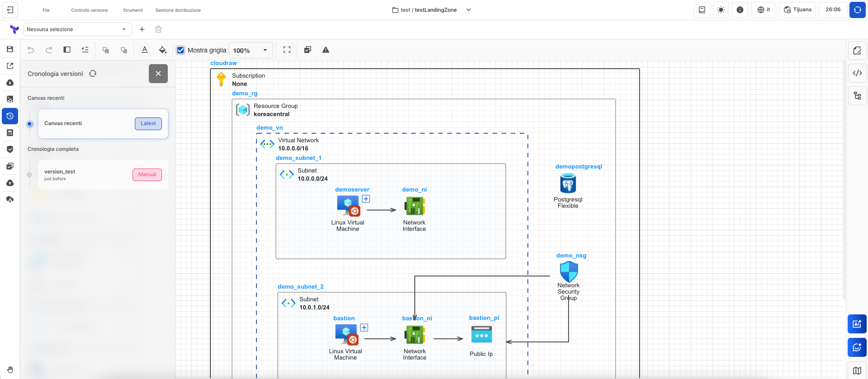Click the refresh icon beside Cronologia versioni
The width and height of the screenshot is (868, 379).
click(93, 74)
